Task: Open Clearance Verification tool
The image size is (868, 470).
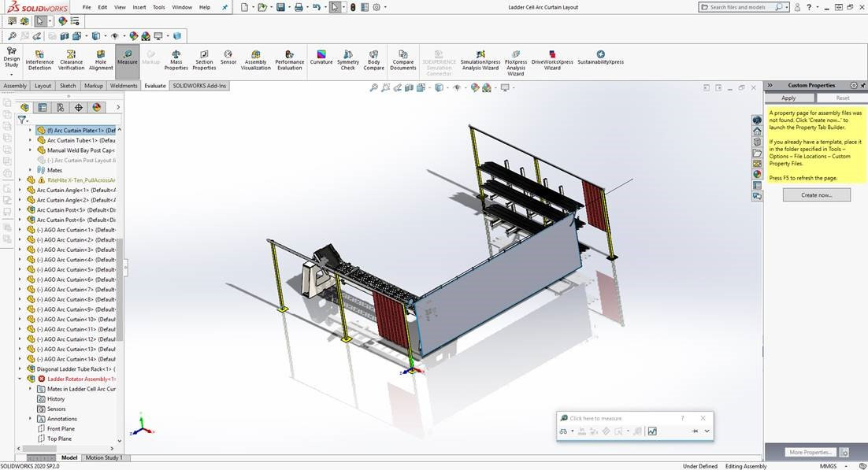Action: (x=72, y=60)
